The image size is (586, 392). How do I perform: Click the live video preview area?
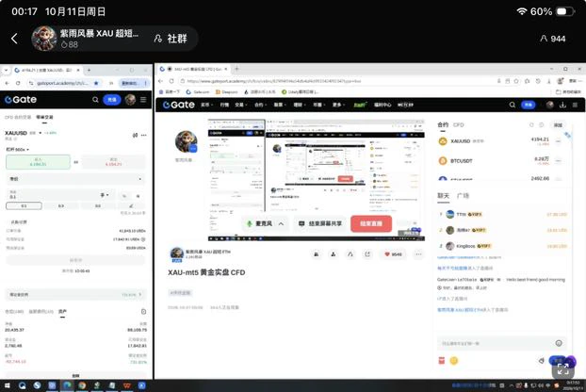pos(317,180)
